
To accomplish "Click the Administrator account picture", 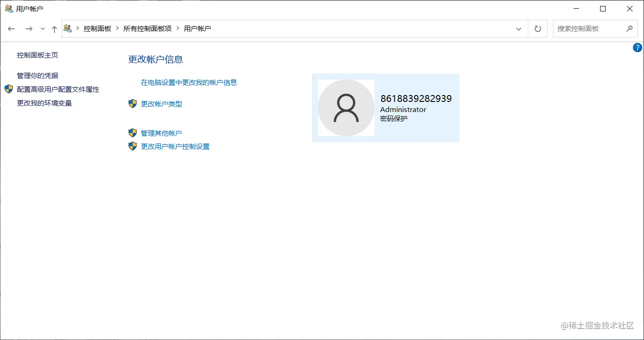I will pos(346,108).
